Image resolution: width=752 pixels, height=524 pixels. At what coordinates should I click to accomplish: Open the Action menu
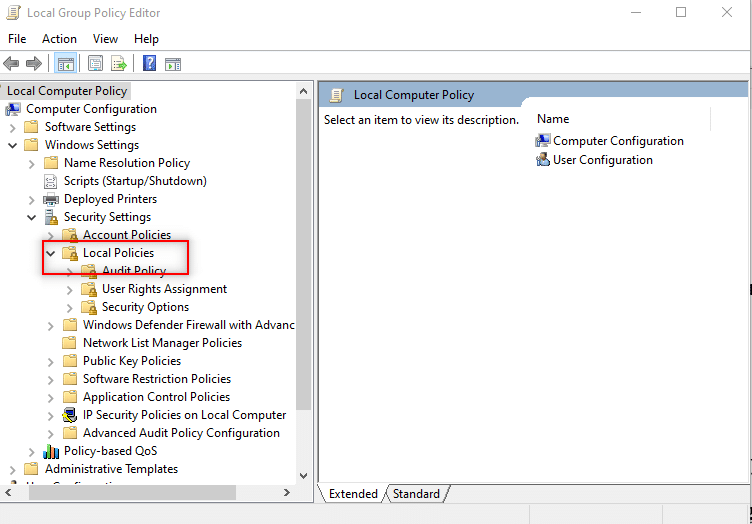pyautogui.click(x=59, y=39)
